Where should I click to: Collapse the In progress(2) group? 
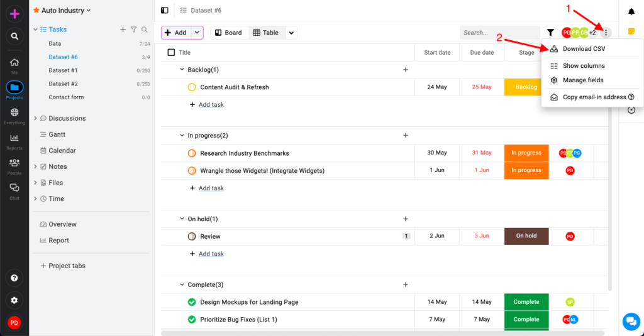[x=182, y=136]
